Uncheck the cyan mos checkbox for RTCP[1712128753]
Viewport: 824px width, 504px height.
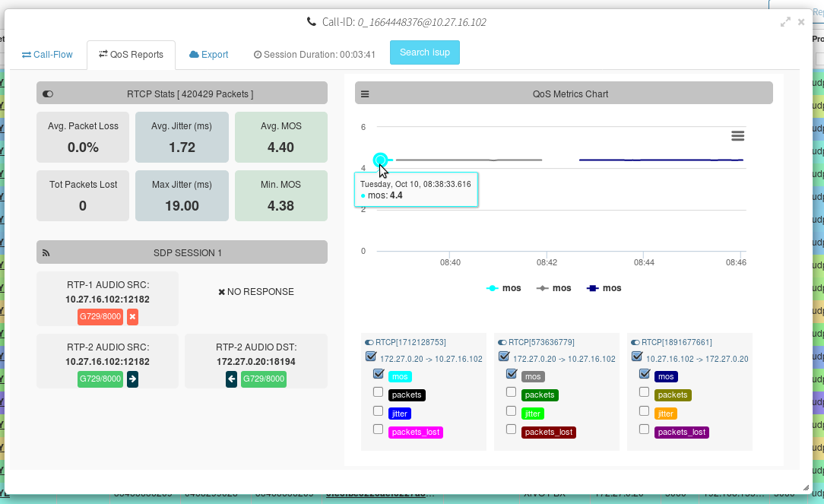tap(379, 374)
